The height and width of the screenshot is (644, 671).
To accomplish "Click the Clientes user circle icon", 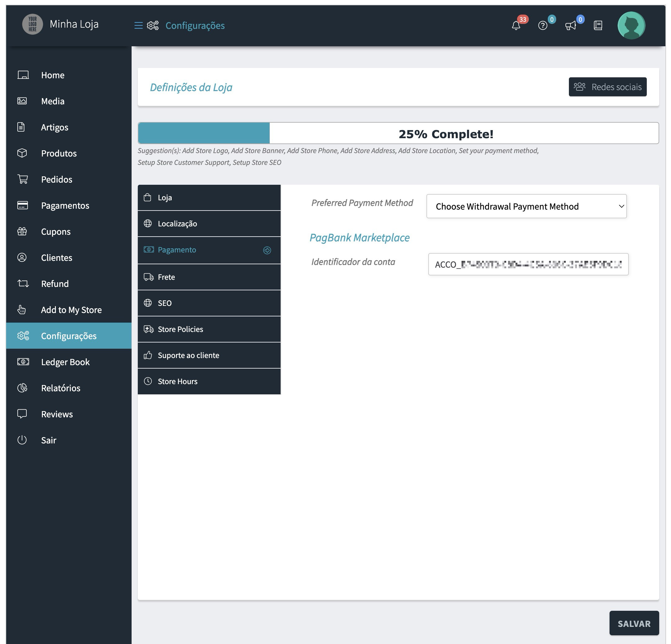I will click(22, 257).
